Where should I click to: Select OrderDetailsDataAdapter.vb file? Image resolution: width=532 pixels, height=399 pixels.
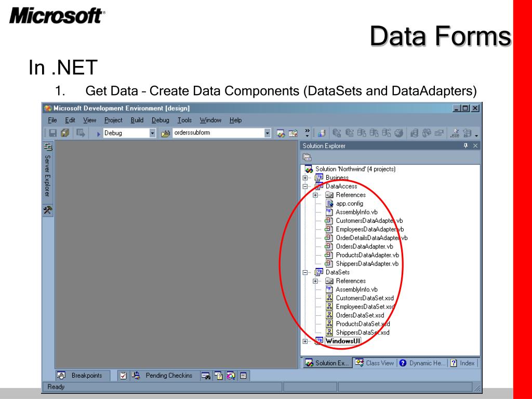tap(371, 238)
